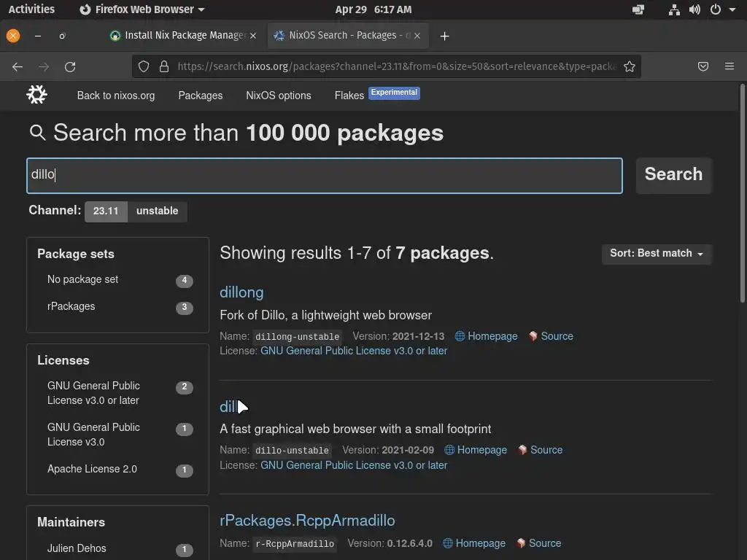Viewport: 747px width, 560px height.
Task: Open the Firefox Web Browser app menu
Action: [x=142, y=9]
